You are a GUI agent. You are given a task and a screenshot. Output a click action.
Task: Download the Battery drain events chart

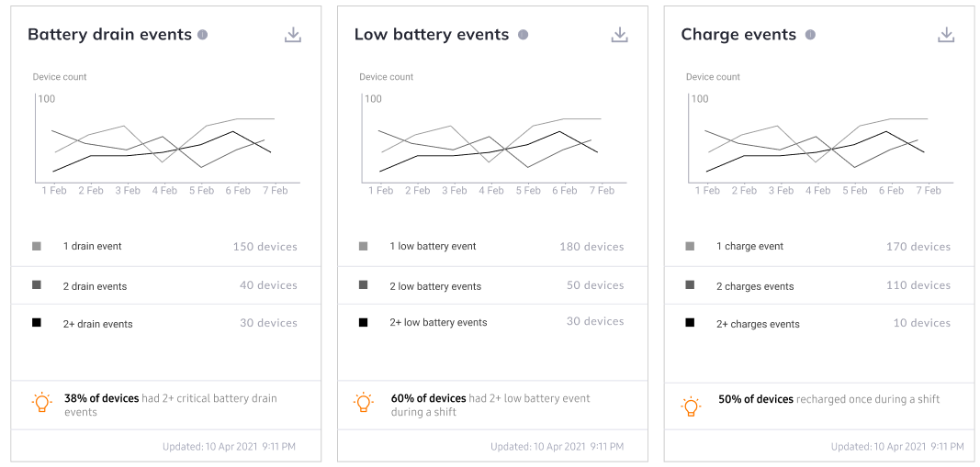tap(292, 35)
